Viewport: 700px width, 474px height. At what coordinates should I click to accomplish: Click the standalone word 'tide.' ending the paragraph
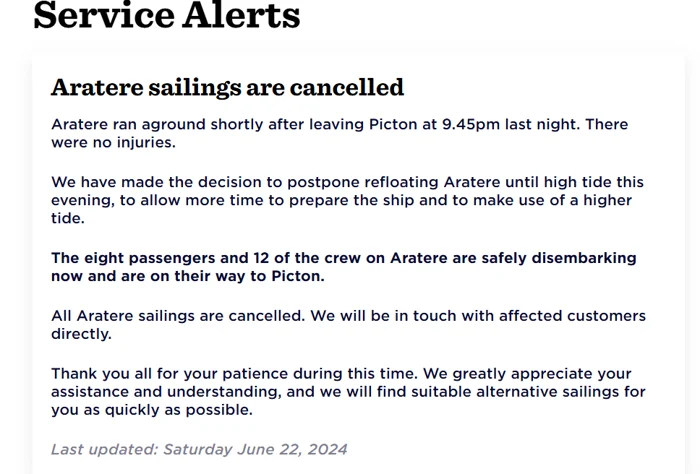tap(68, 218)
